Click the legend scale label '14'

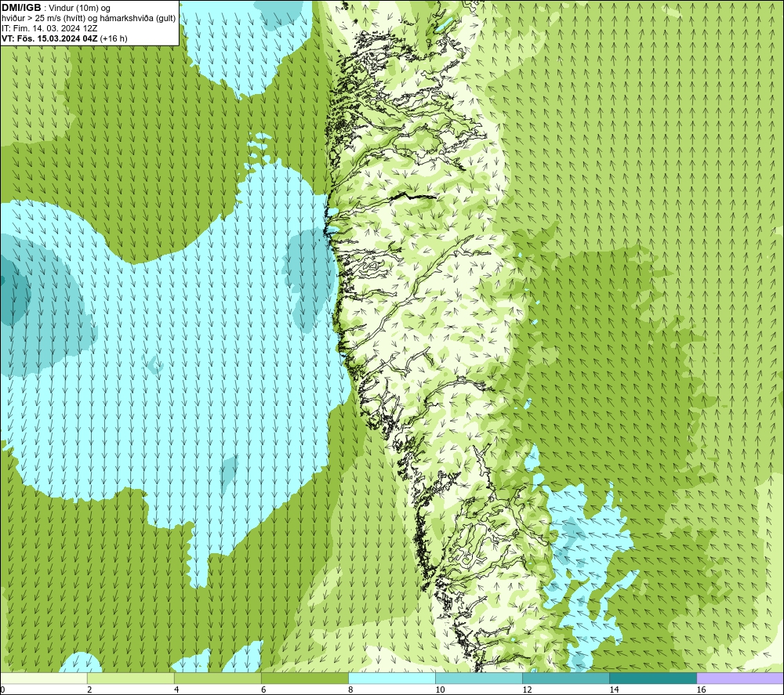(x=614, y=690)
